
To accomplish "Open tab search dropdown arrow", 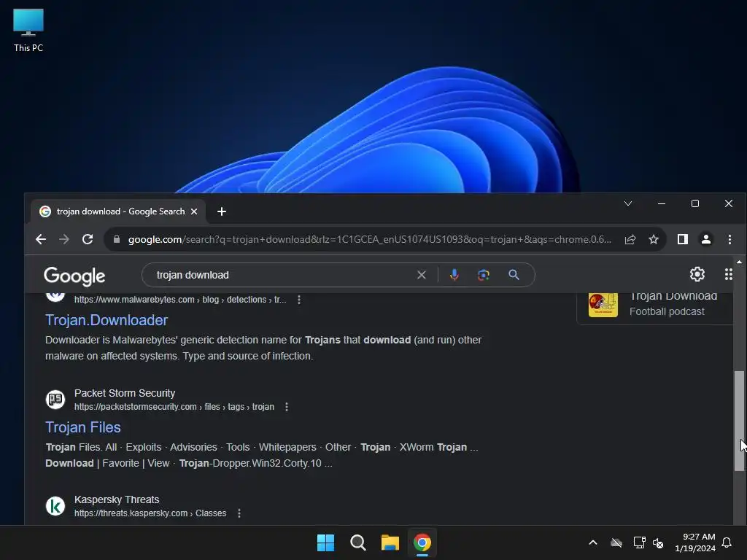I will click(628, 203).
